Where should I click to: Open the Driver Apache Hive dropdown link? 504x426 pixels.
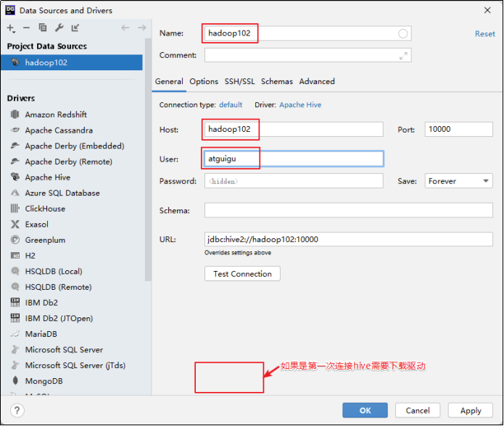pyautogui.click(x=300, y=104)
